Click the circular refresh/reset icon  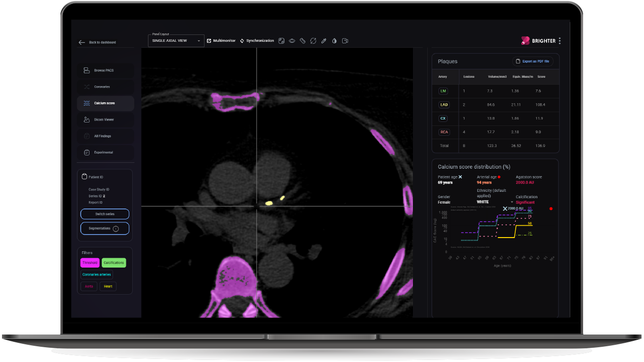tap(313, 41)
